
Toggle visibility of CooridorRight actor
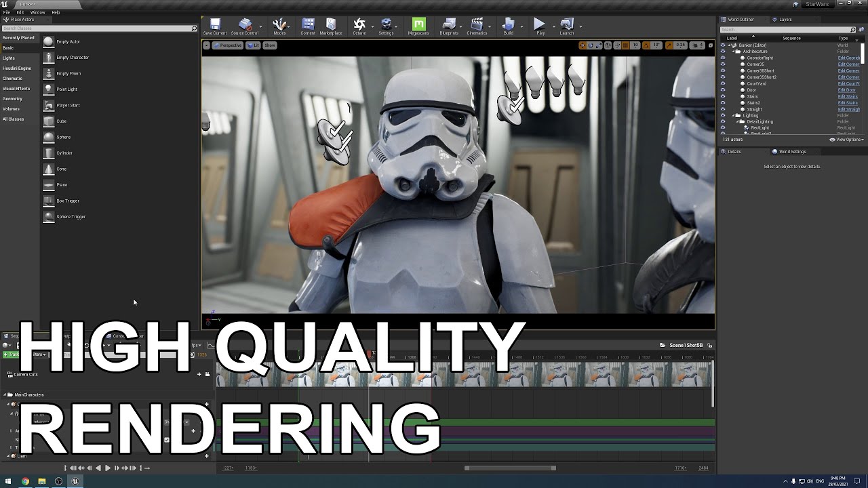(x=723, y=58)
